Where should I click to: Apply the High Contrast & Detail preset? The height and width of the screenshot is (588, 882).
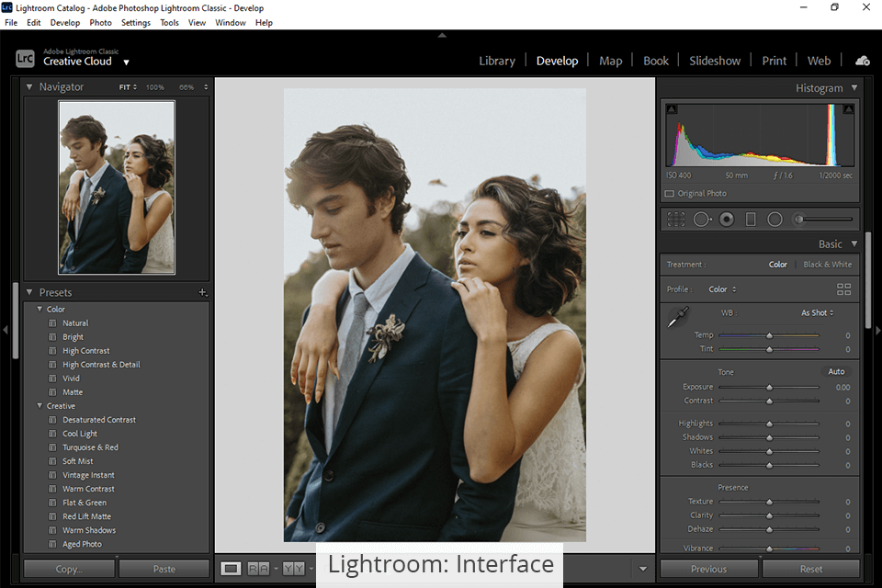101,365
